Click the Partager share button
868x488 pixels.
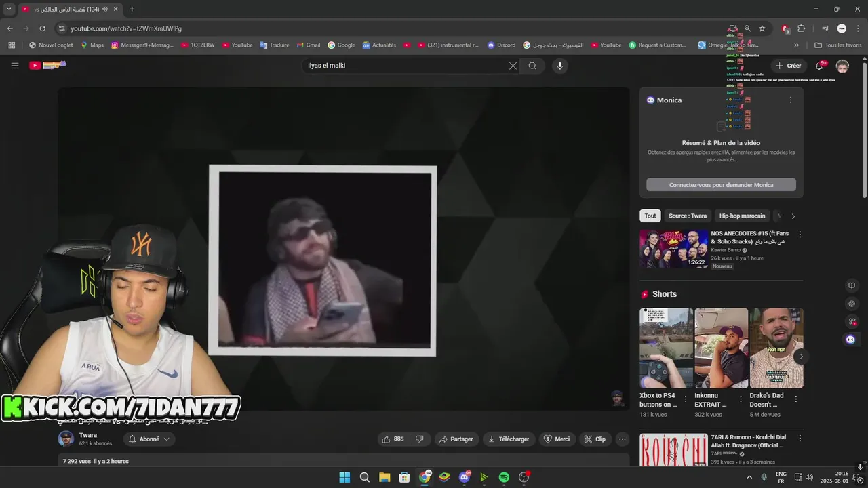[456, 439]
